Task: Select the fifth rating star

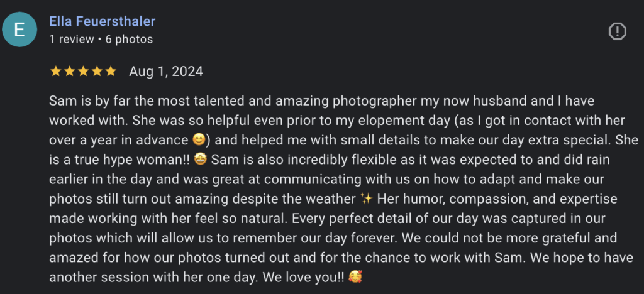Action: click(x=111, y=71)
